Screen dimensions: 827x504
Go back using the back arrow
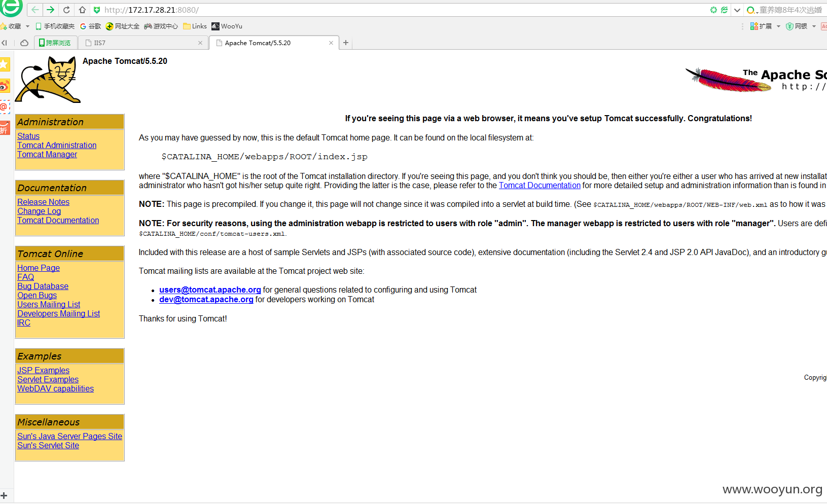[x=35, y=10]
